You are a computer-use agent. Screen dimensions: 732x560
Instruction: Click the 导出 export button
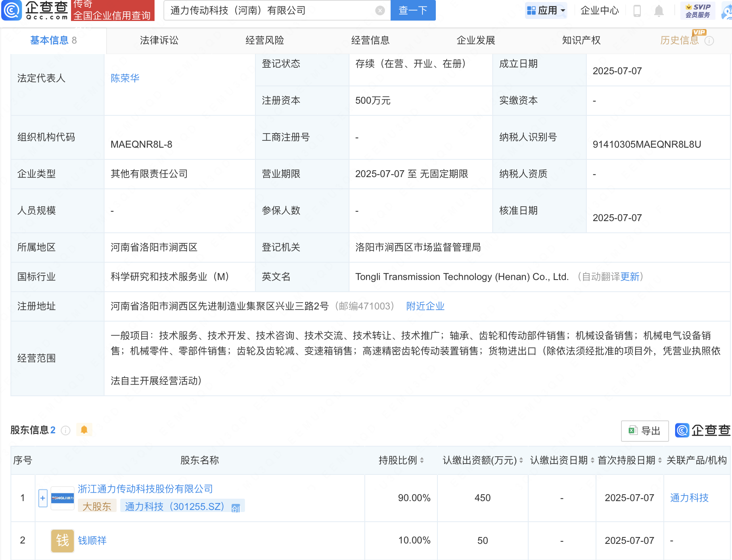click(x=645, y=431)
